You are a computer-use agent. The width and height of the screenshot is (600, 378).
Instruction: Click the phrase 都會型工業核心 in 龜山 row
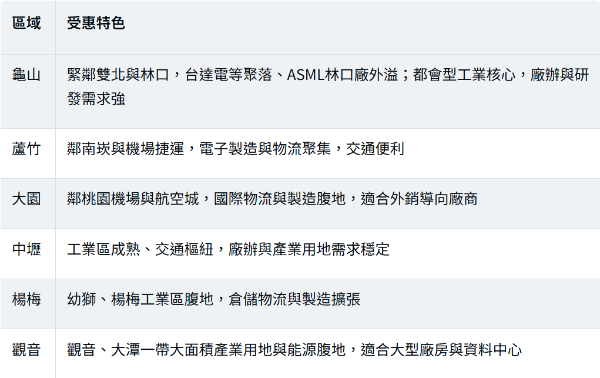[x=464, y=75]
